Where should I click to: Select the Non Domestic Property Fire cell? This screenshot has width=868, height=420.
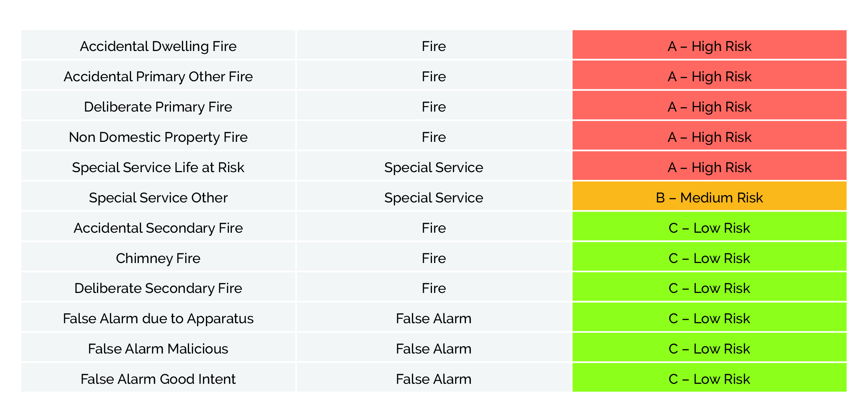158,136
